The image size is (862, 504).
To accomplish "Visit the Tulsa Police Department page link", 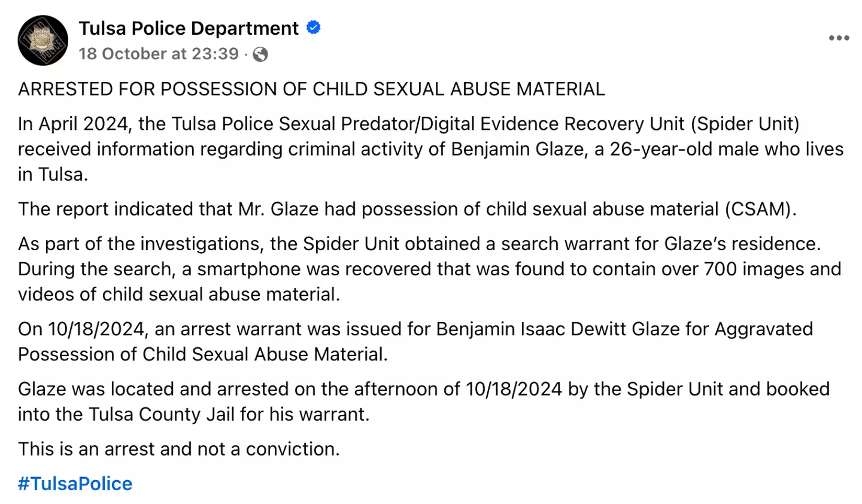I will [x=188, y=28].
